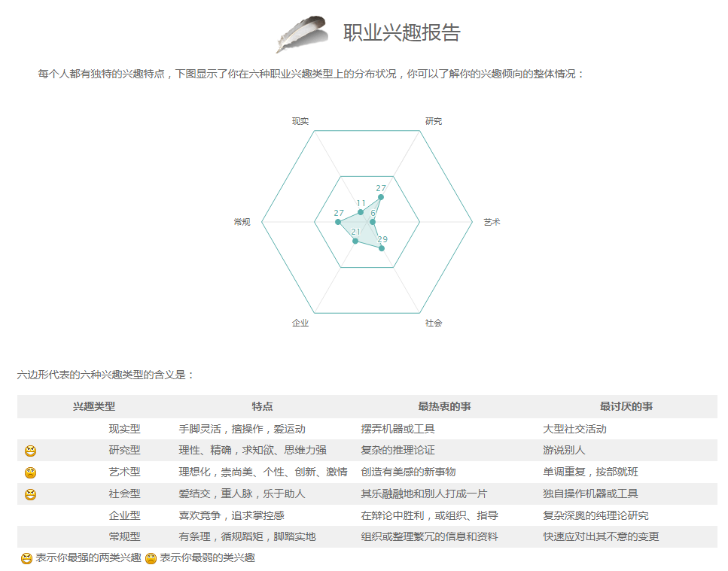Screen dimensions: 728x571
Task: Click the 兴趣类型 column header
Action: coord(94,406)
